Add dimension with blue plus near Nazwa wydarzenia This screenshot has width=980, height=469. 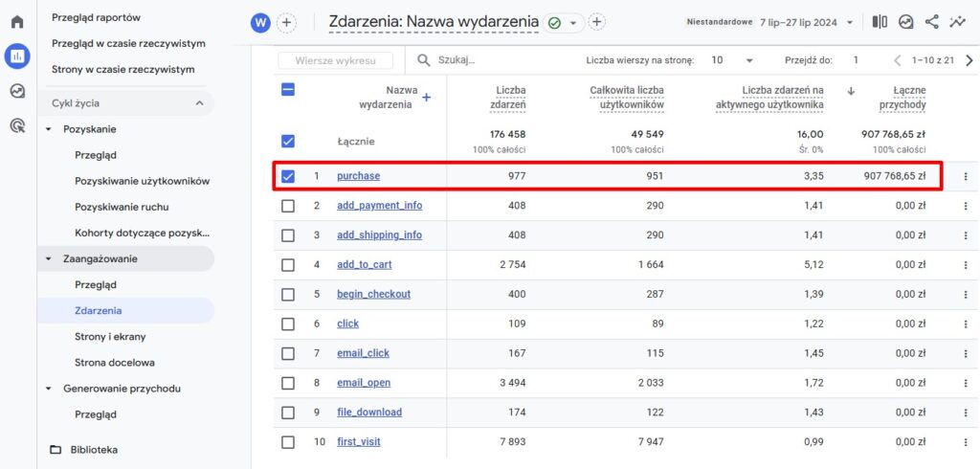click(426, 98)
